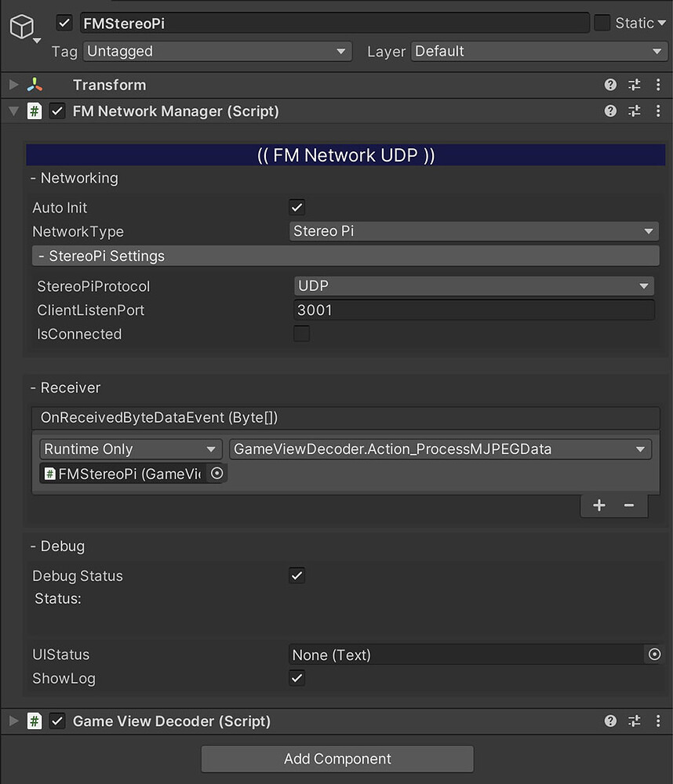Enable the Static checkbox
673x784 pixels.
click(x=602, y=23)
